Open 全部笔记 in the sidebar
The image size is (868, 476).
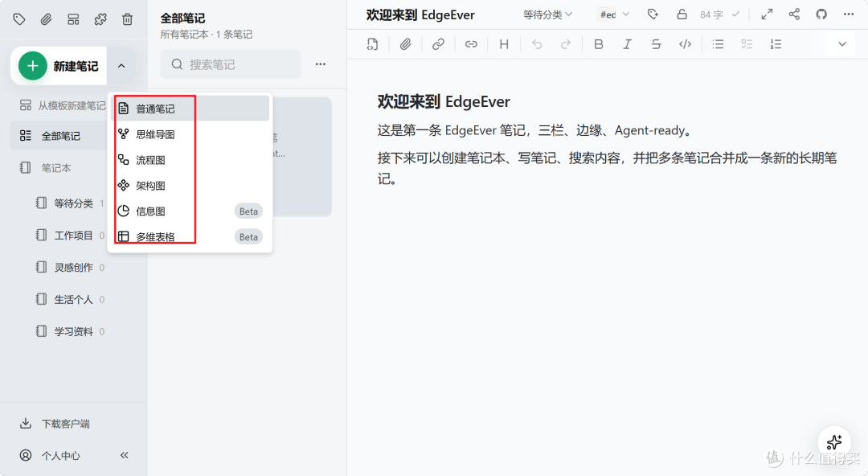[x=59, y=136]
